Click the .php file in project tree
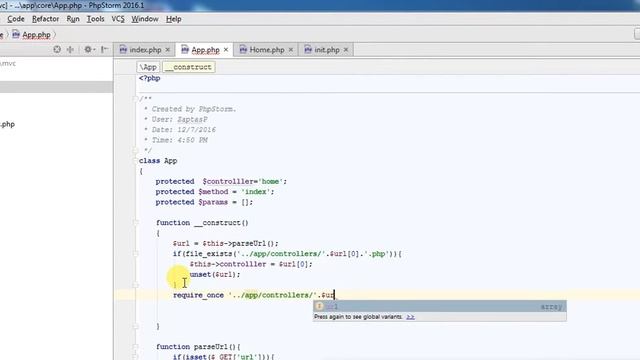 coord(7,124)
